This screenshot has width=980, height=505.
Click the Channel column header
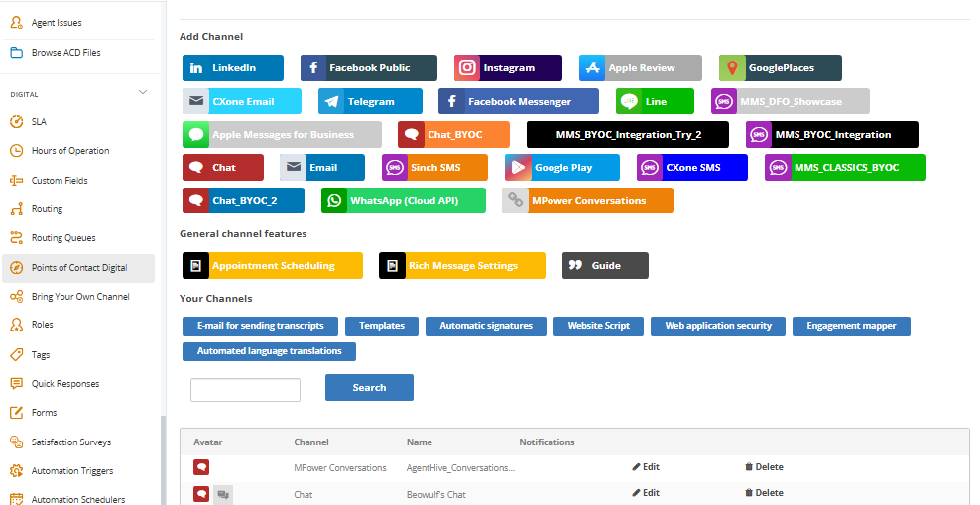point(311,442)
